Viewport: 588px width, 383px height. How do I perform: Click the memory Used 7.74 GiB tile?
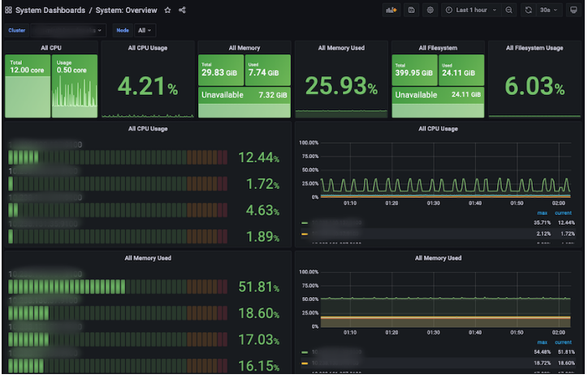pyautogui.click(x=268, y=70)
